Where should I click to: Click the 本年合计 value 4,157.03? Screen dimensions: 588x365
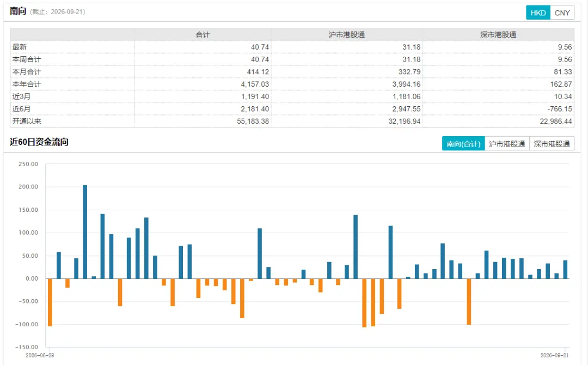(x=255, y=84)
